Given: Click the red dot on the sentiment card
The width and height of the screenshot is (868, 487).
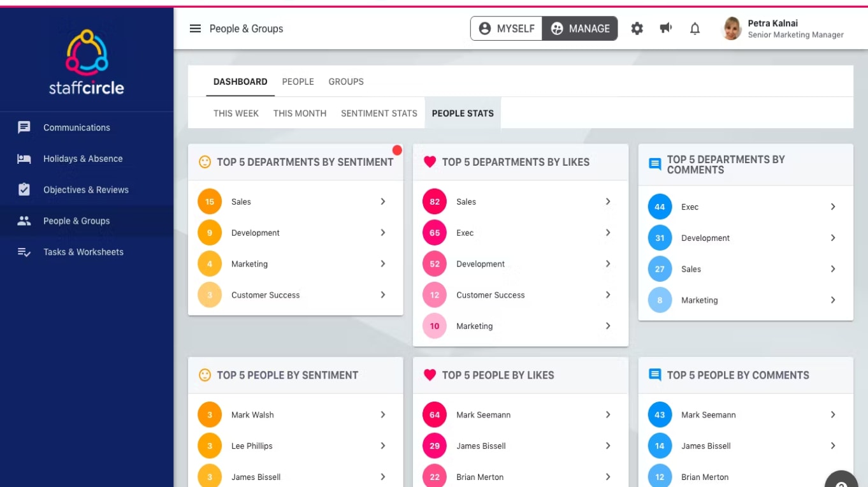Looking at the screenshot, I should tap(397, 150).
